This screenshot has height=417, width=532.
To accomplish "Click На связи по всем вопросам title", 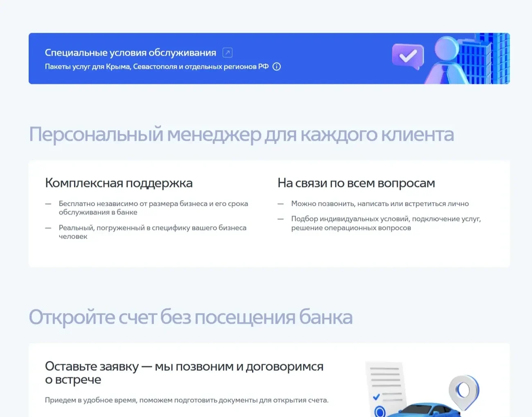I will pos(356,183).
